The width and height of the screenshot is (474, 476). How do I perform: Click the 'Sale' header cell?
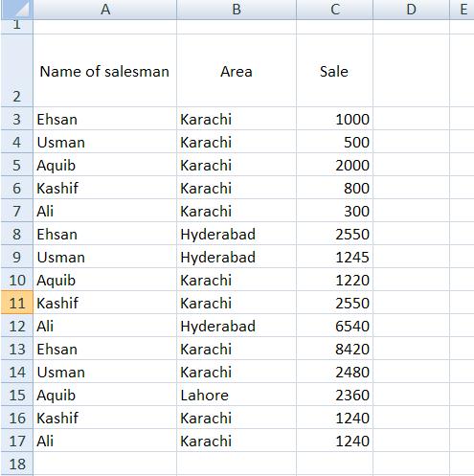[x=334, y=71]
